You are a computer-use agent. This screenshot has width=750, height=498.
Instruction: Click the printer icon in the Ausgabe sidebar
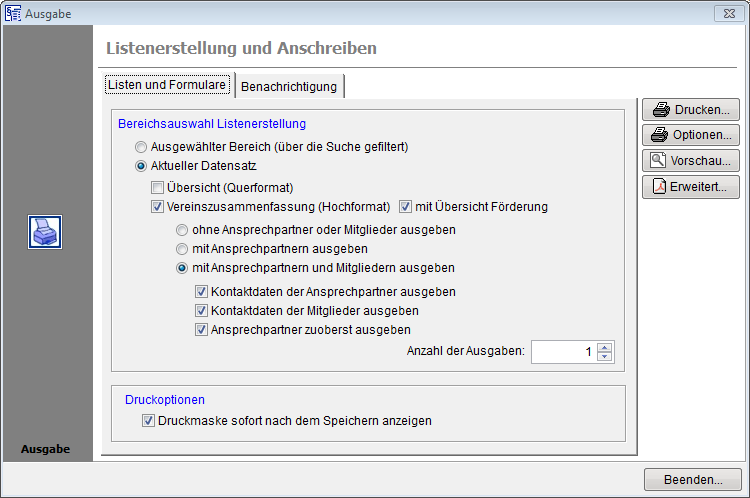click(46, 231)
